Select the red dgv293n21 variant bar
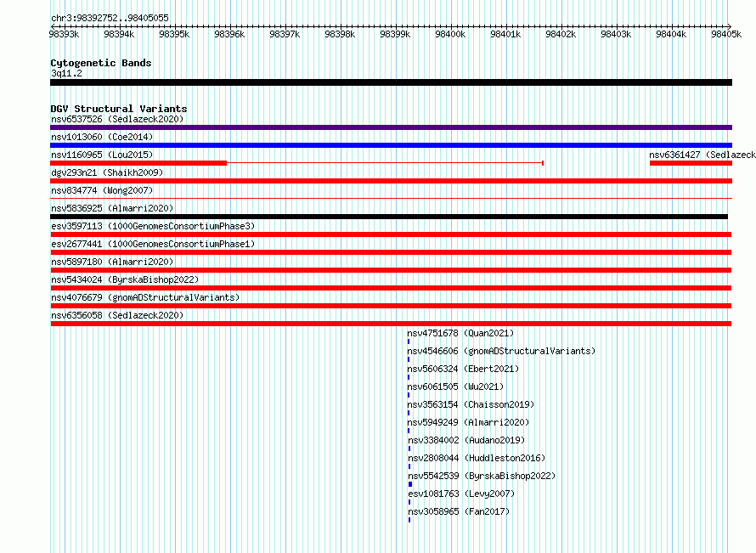The height and width of the screenshot is (553, 756). [x=391, y=181]
